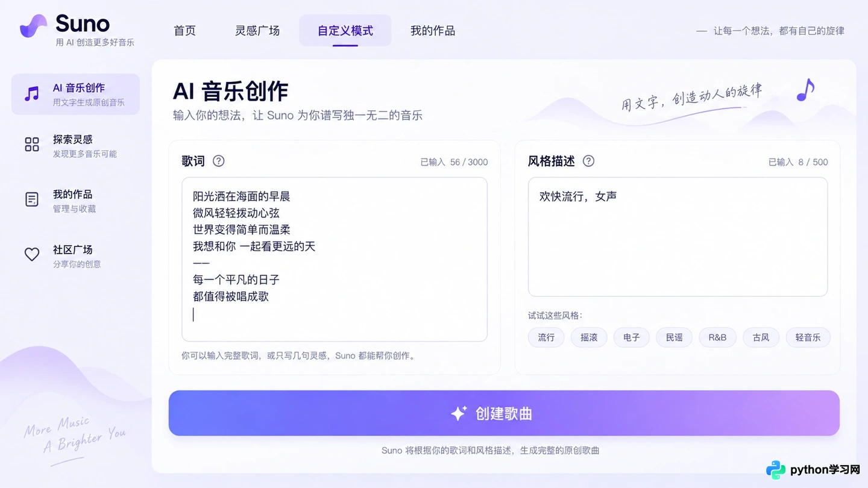Choose the R&B style tag
This screenshot has width=868, height=488.
click(717, 337)
